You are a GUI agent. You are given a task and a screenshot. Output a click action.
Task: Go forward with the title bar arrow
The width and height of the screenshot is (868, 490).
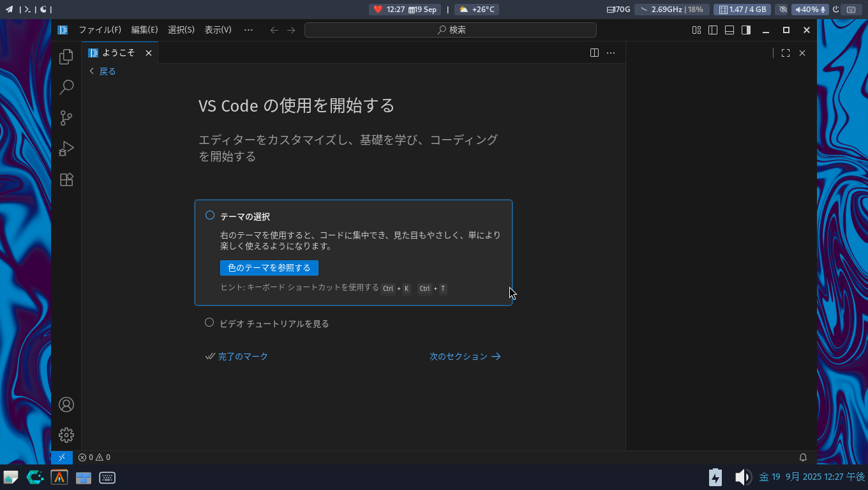[291, 30]
